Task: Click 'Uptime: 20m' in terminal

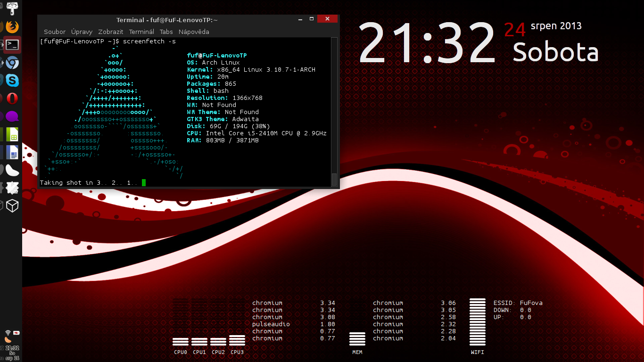Action: 208,77
